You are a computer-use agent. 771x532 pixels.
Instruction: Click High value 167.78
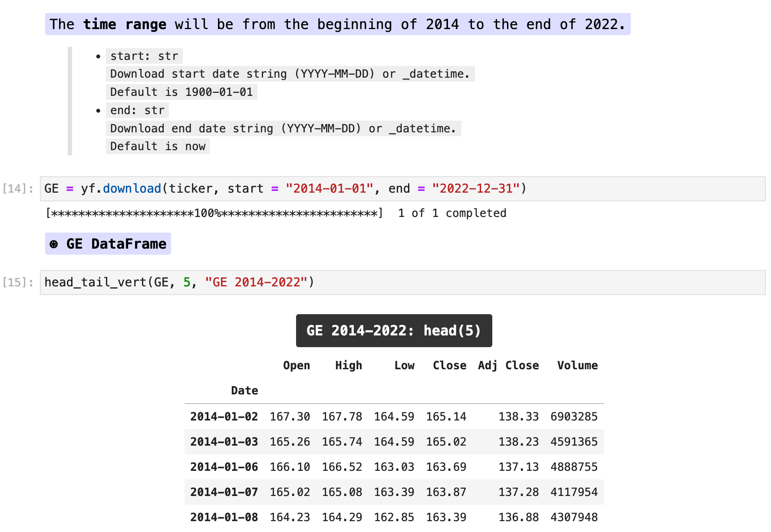(x=342, y=417)
